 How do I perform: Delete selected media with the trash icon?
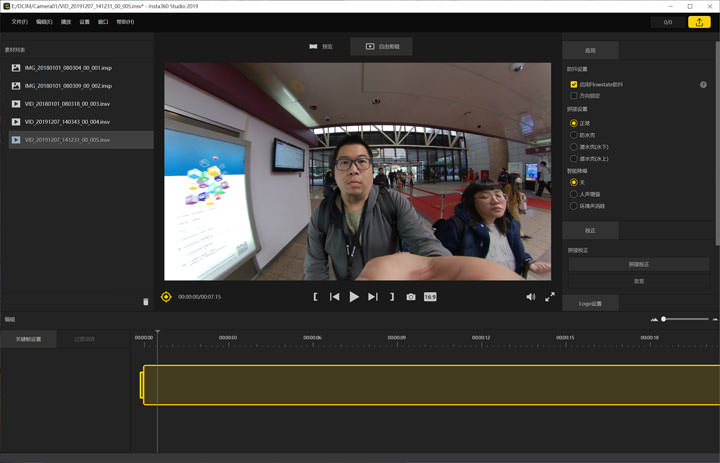click(146, 300)
